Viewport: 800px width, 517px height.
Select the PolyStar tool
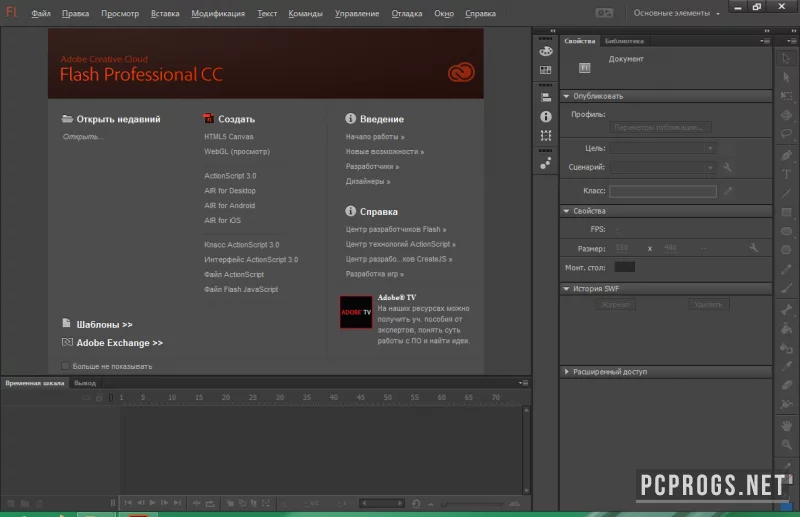[x=786, y=250]
